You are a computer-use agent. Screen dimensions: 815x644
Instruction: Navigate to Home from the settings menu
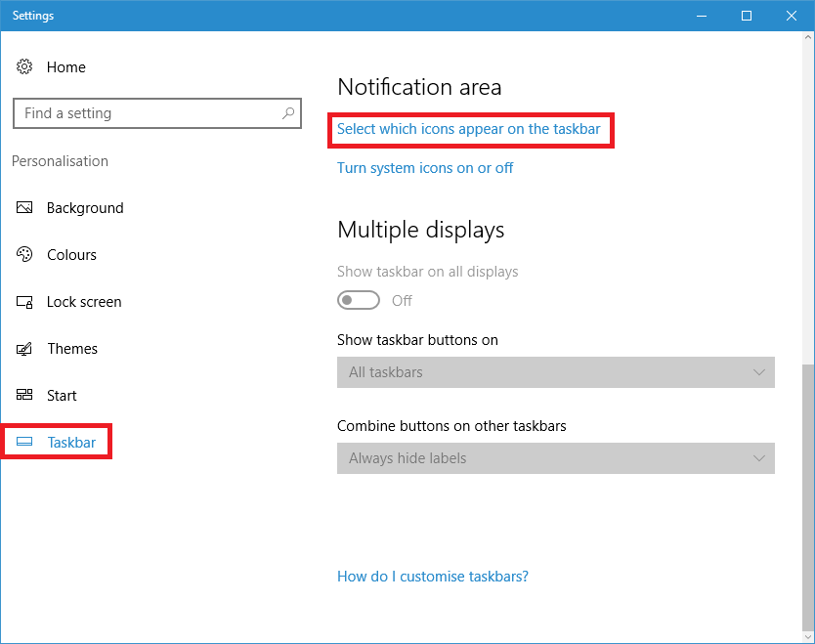(x=66, y=66)
